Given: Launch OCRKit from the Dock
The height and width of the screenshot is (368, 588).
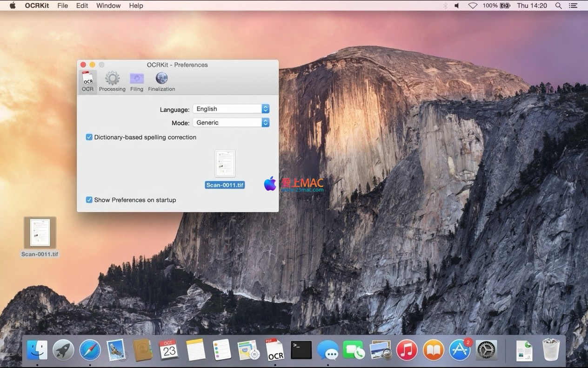Looking at the screenshot, I should click(x=274, y=350).
